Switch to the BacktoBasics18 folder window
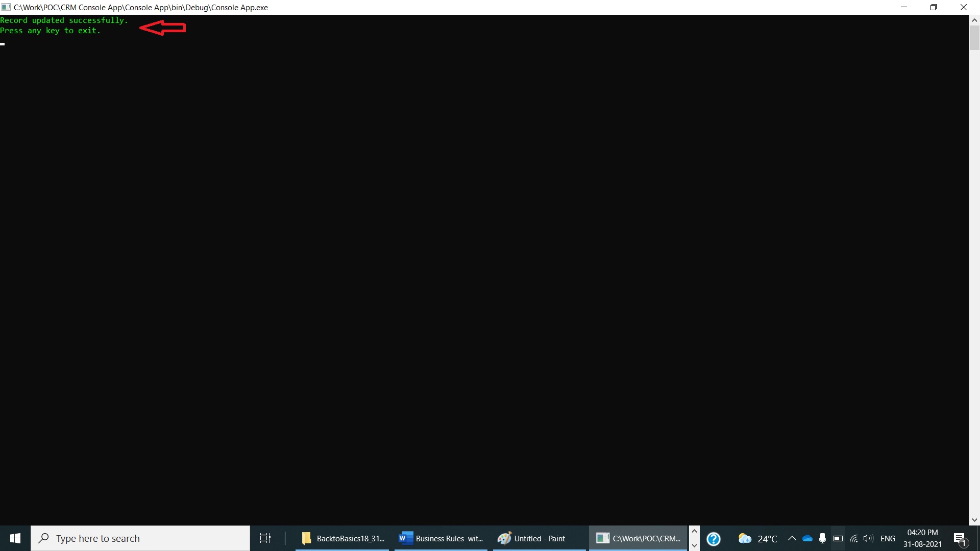980x551 pixels. [x=342, y=538]
